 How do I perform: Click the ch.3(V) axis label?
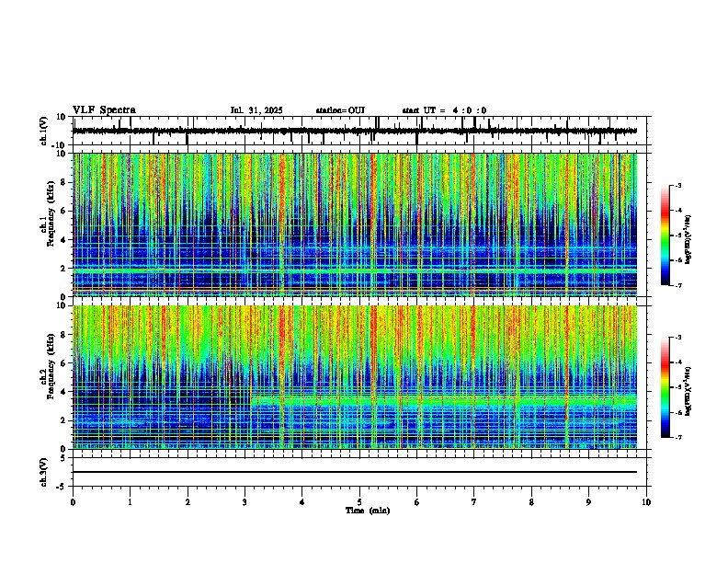click(44, 473)
